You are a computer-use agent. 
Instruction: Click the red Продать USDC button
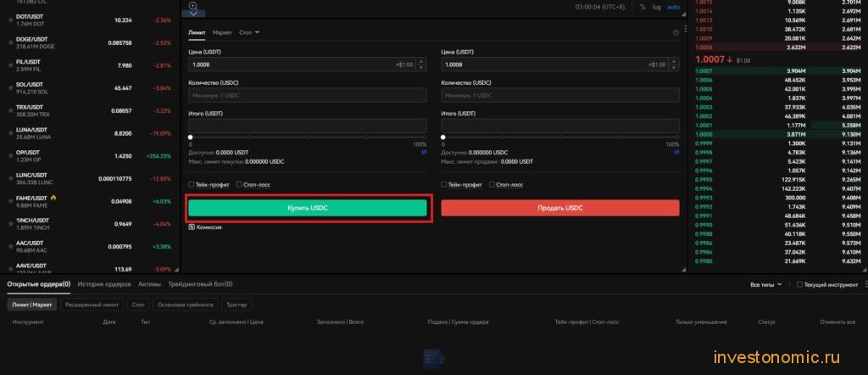click(x=560, y=208)
